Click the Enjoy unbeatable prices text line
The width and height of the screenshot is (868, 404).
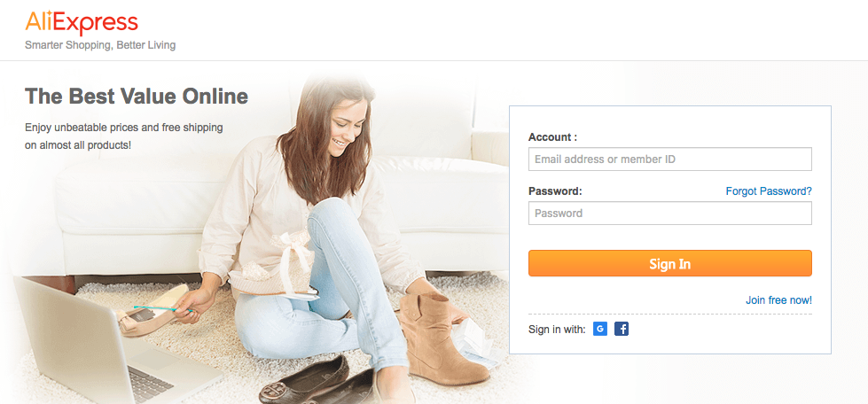point(124,128)
